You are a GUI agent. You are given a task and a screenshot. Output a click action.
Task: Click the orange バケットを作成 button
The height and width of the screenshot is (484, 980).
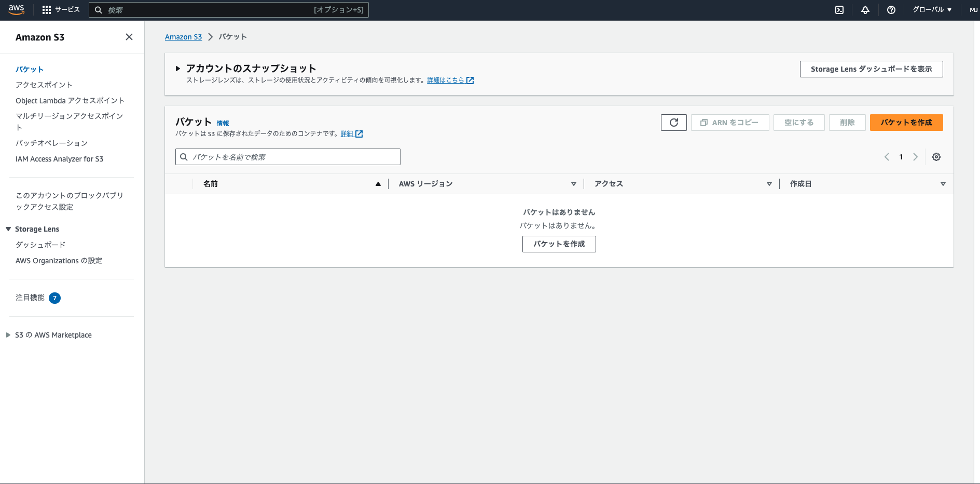pyautogui.click(x=906, y=123)
